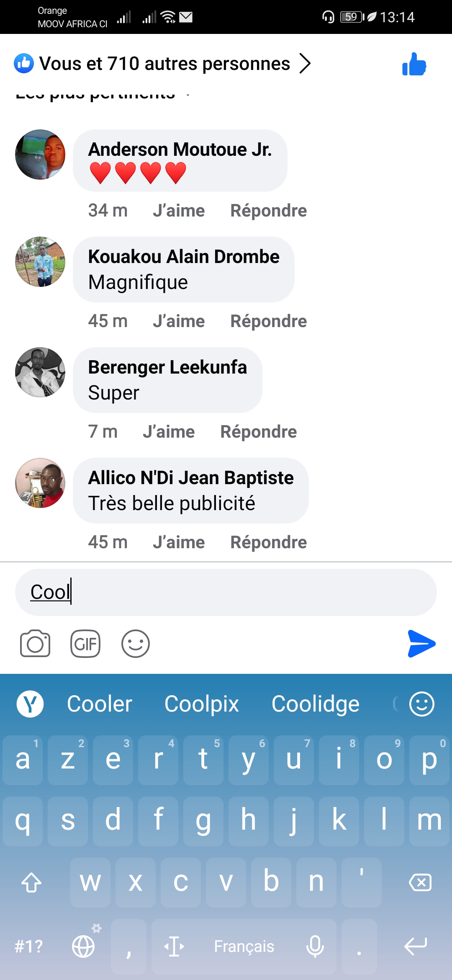Like Anderson Moutoue Jr.'s comment

[x=179, y=211]
